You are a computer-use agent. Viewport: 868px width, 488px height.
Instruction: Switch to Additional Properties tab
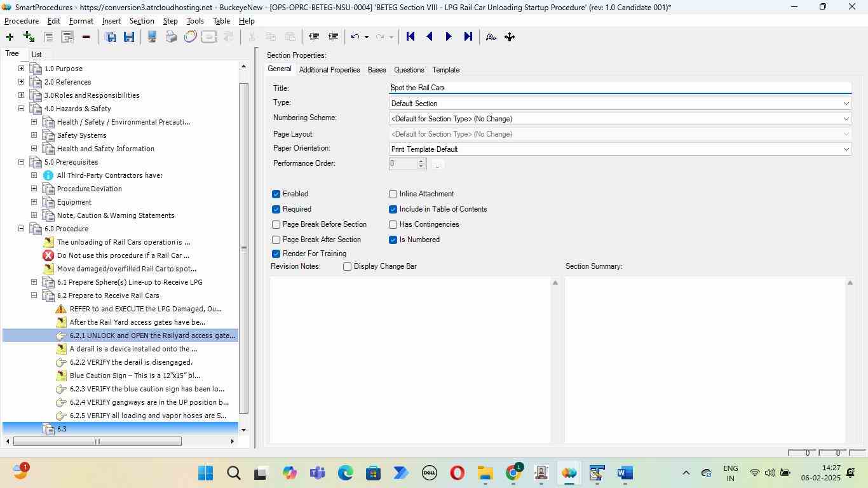click(x=329, y=70)
